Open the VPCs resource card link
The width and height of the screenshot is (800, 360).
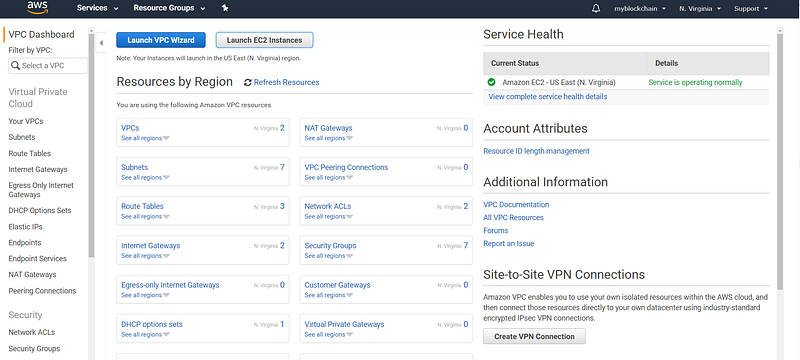click(130, 128)
